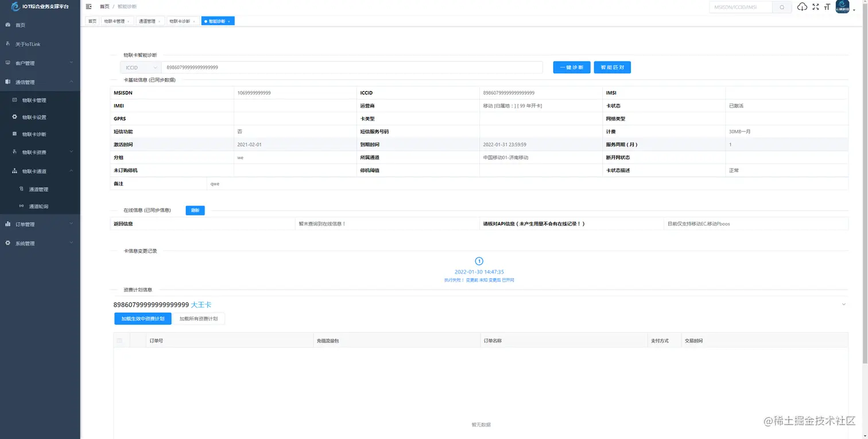The height and width of the screenshot is (439, 868).
Task: Expand the 订单管理 menu chevron
Action: [71, 224]
